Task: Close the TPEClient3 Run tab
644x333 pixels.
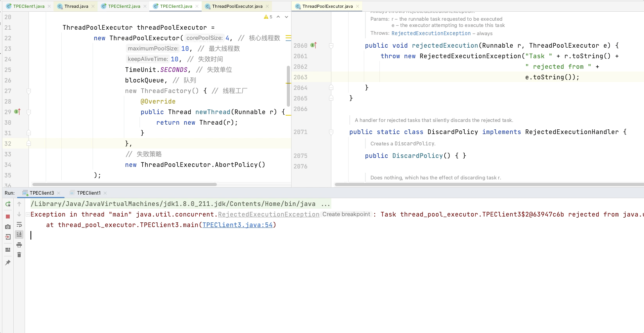Action: click(59, 193)
